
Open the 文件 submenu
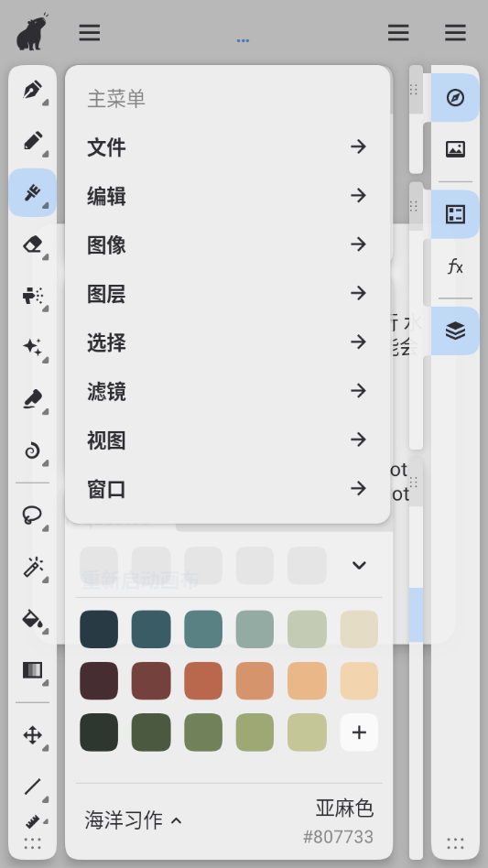(x=227, y=146)
